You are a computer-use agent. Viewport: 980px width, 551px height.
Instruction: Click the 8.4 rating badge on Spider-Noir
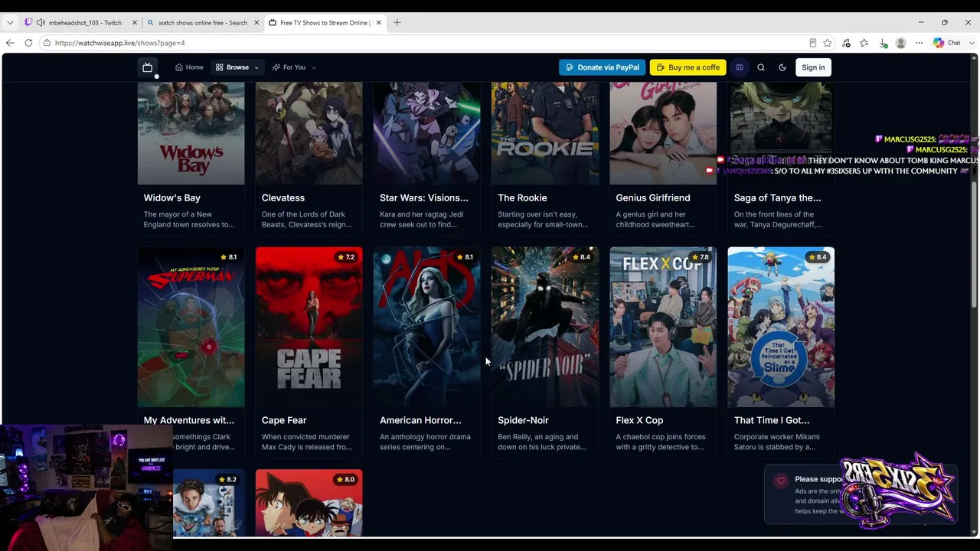tap(581, 257)
